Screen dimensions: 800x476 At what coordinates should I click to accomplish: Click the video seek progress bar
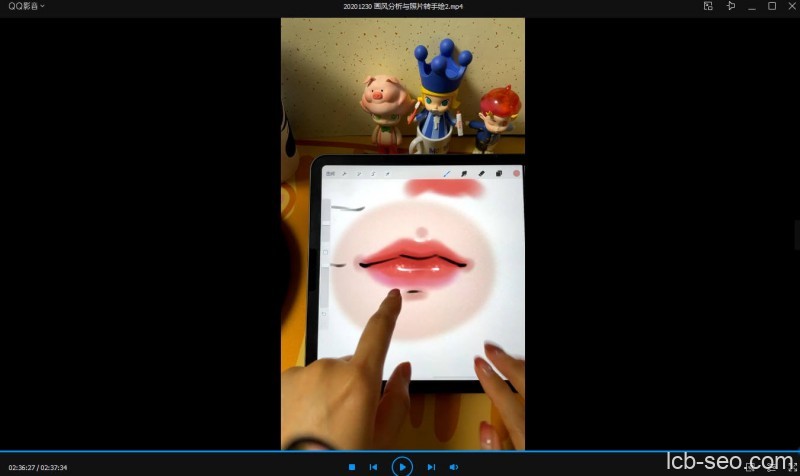pos(400,451)
